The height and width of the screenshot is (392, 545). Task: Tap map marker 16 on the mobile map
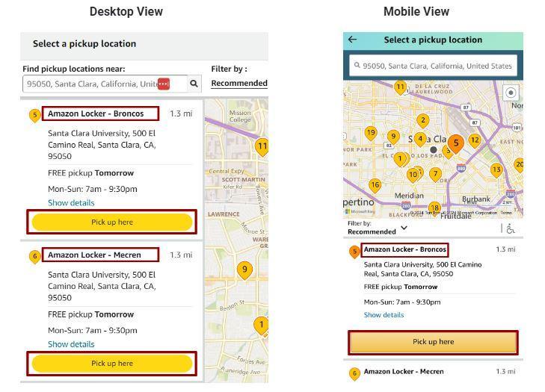(375, 184)
